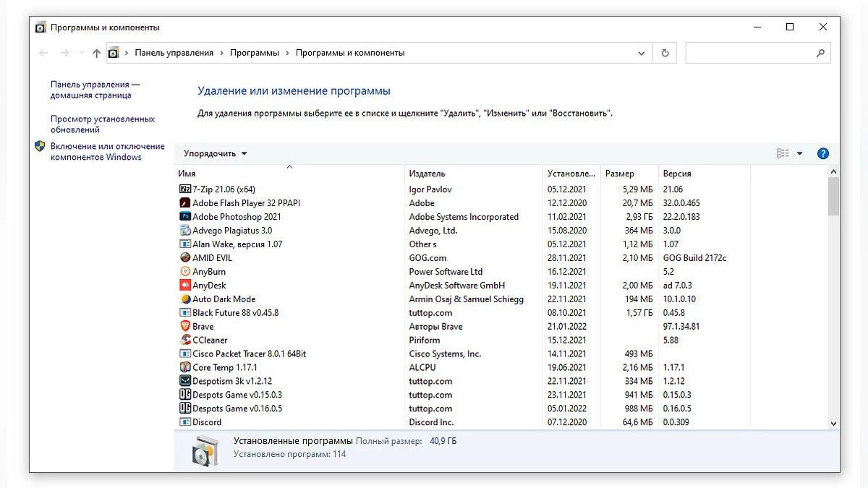
Task: Click the search input field
Action: (x=749, y=53)
